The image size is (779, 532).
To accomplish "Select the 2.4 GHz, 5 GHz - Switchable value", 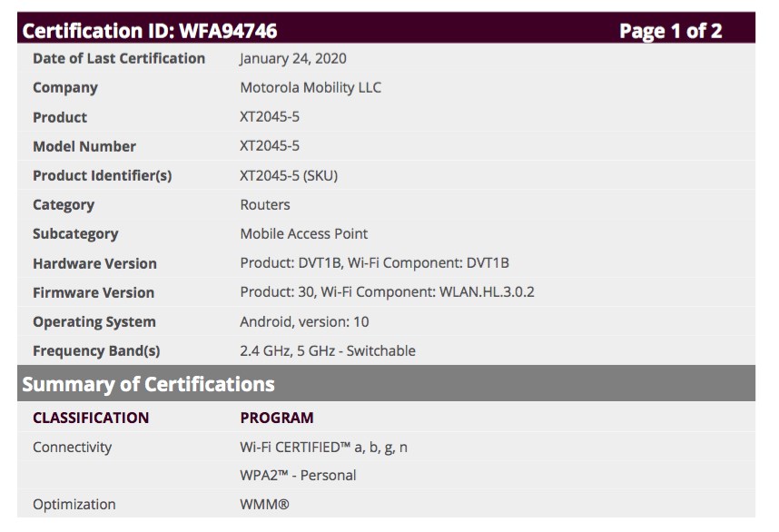I will (328, 350).
